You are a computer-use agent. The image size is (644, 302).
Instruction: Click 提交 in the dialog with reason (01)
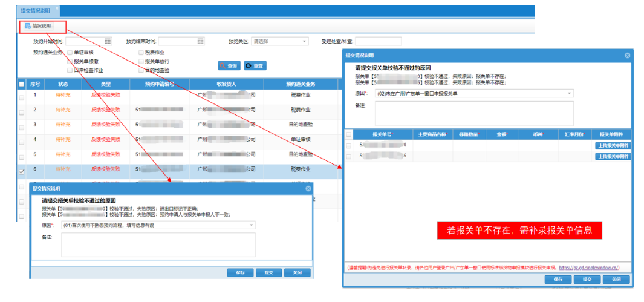point(268,273)
